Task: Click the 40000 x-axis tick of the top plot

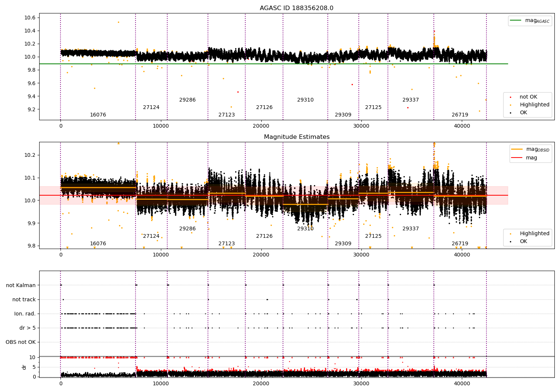Action: (462, 126)
